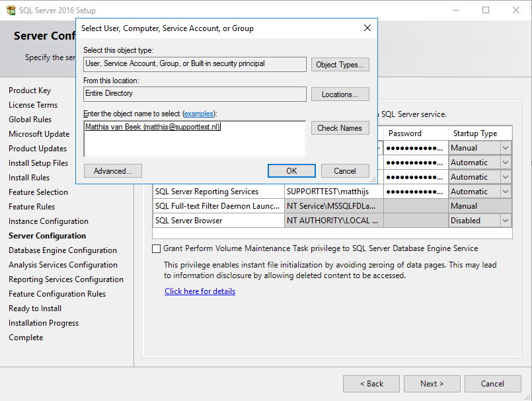
Task: Open the Locations button
Action: coord(340,94)
